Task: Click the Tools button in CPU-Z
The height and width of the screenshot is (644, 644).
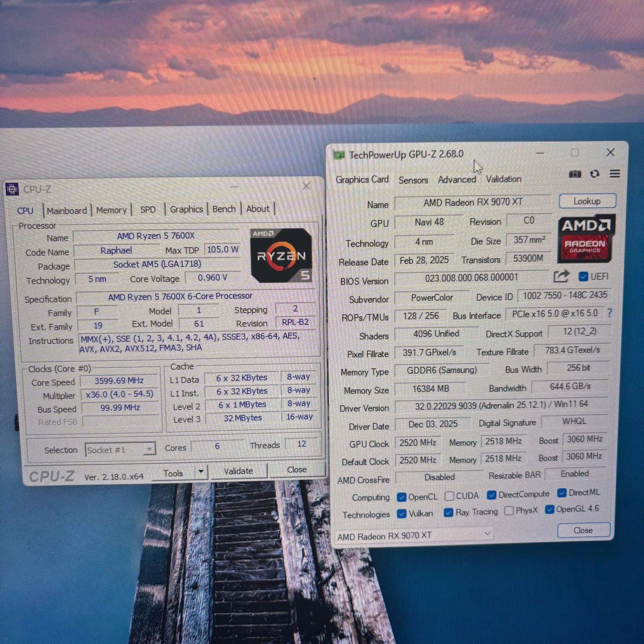Action: [x=173, y=473]
